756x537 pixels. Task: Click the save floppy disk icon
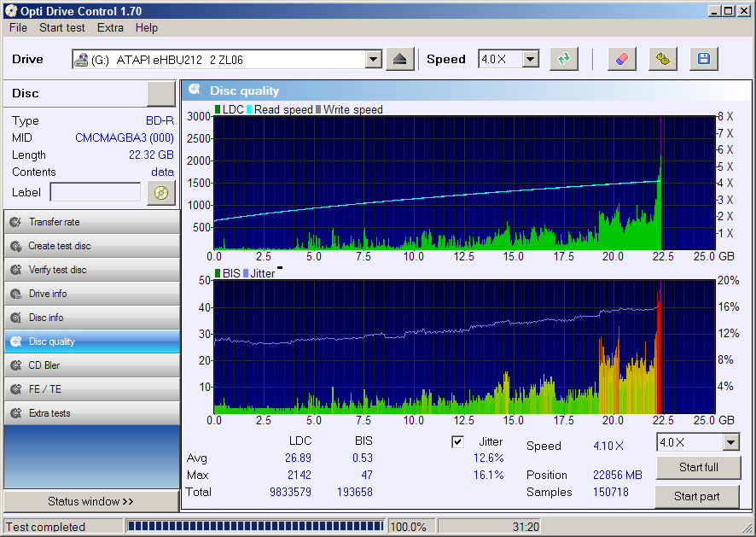704,59
